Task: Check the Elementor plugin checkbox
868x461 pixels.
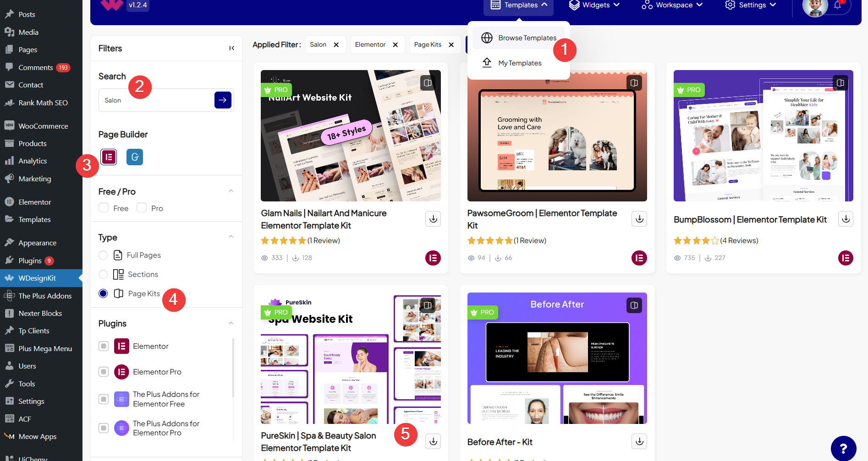Action: tap(104, 346)
